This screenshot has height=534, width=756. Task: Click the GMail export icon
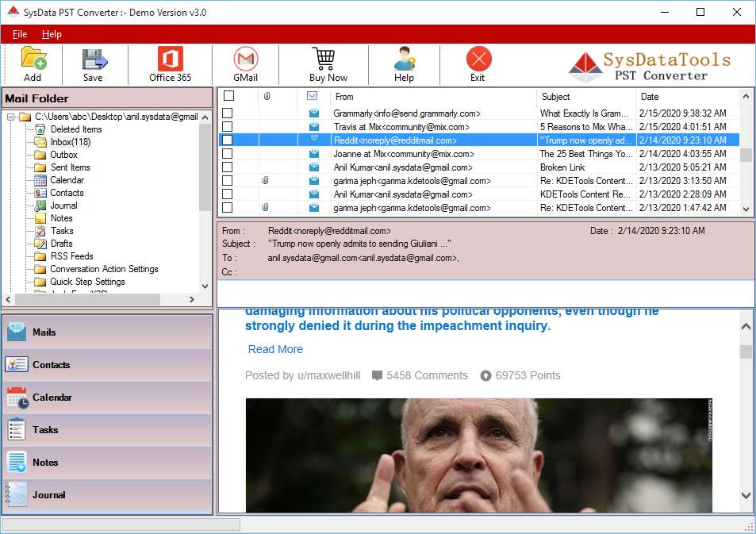(x=245, y=59)
